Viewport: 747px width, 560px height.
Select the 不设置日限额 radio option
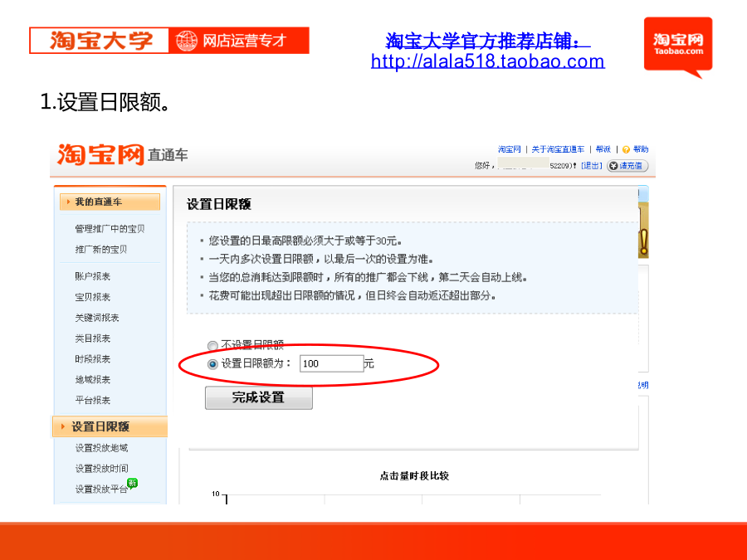[x=212, y=345]
